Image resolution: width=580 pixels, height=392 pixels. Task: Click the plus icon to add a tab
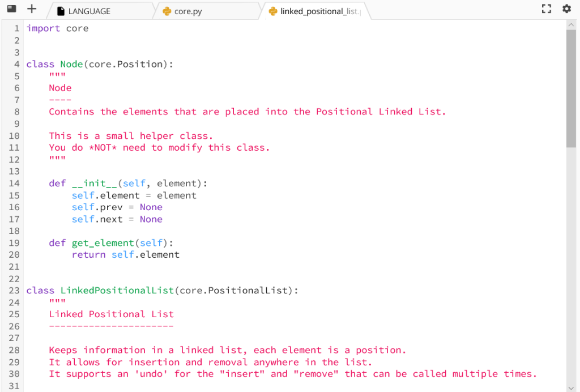tap(31, 8)
